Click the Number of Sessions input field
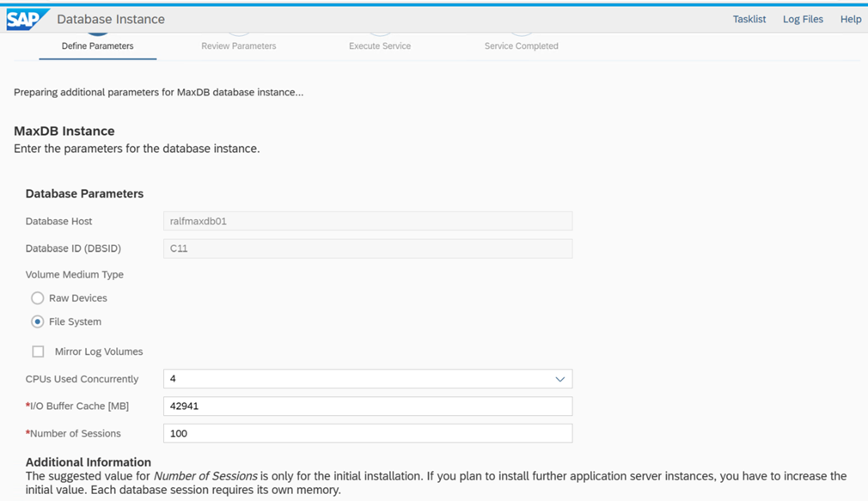This screenshot has width=868, height=501. coord(368,433)
